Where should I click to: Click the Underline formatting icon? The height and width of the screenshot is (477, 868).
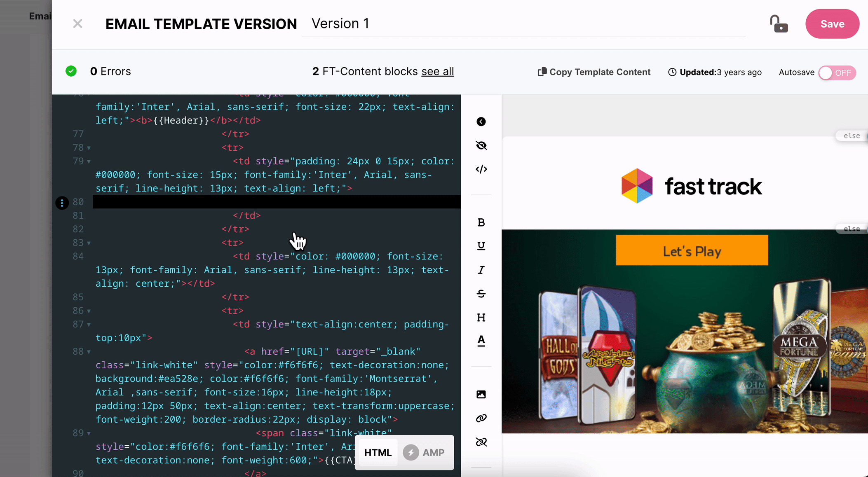click(x=481, y=246)
